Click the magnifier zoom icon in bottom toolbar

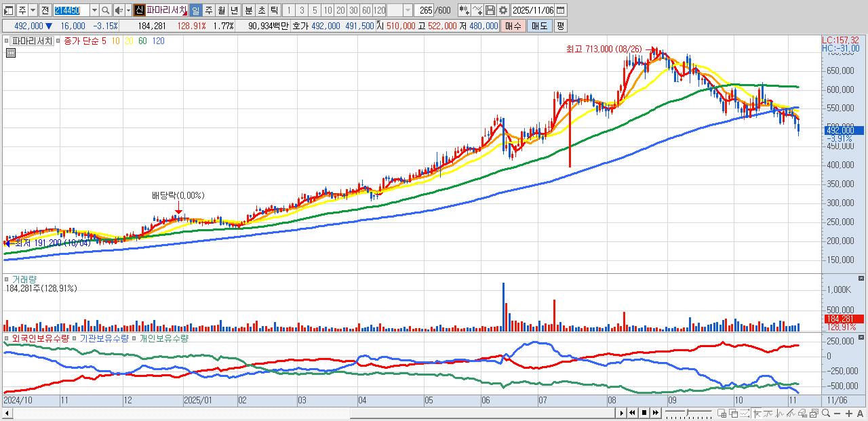click(x=825, y=413)
